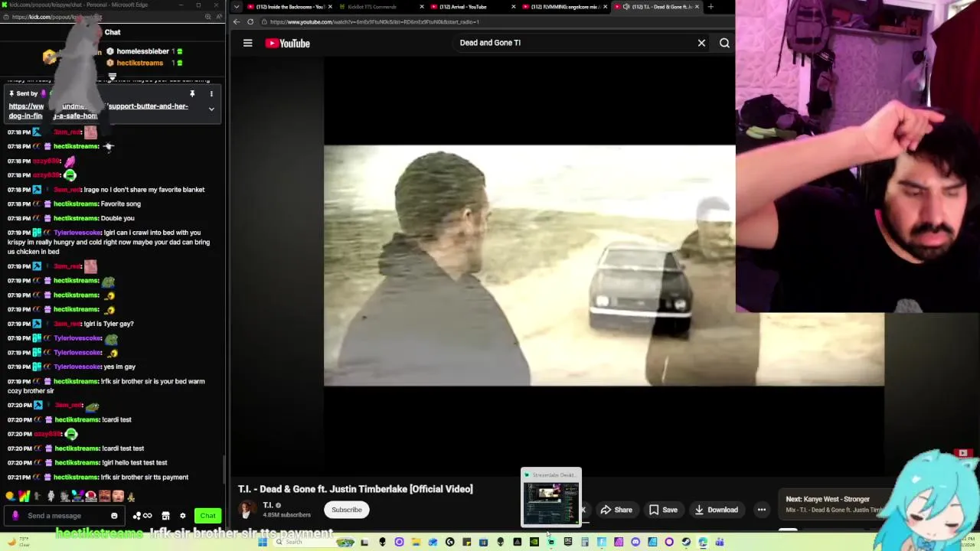Open the pinned support-butter link
The width and height of the screenshot is (980, 551).
pos(98,111)
